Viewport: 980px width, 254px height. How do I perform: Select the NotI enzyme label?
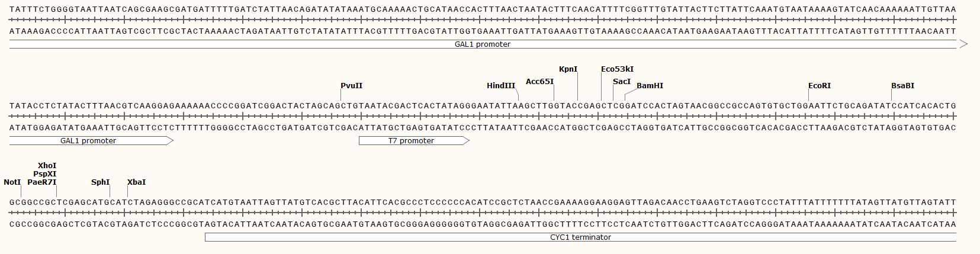[12, 182]
